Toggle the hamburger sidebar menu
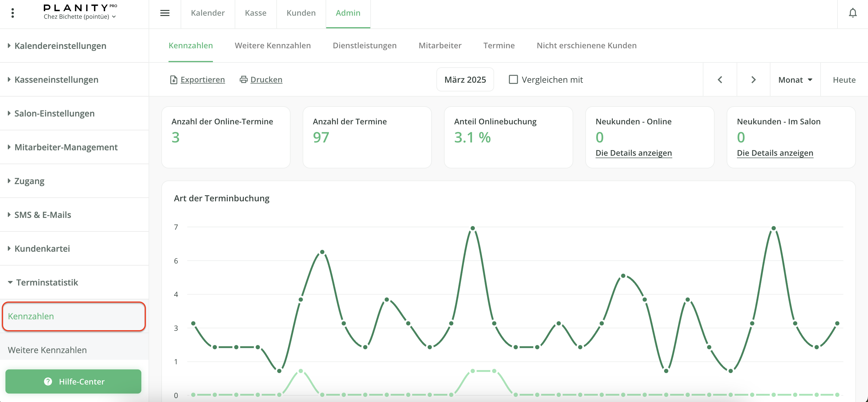The width and height of the screenshot is (868, 402). (x=164, y=13)
